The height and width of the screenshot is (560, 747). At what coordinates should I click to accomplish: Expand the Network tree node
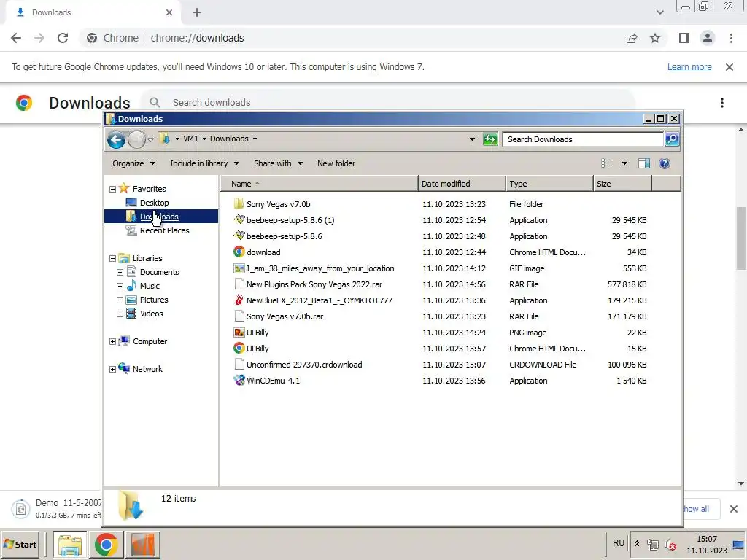pos(112,368)
